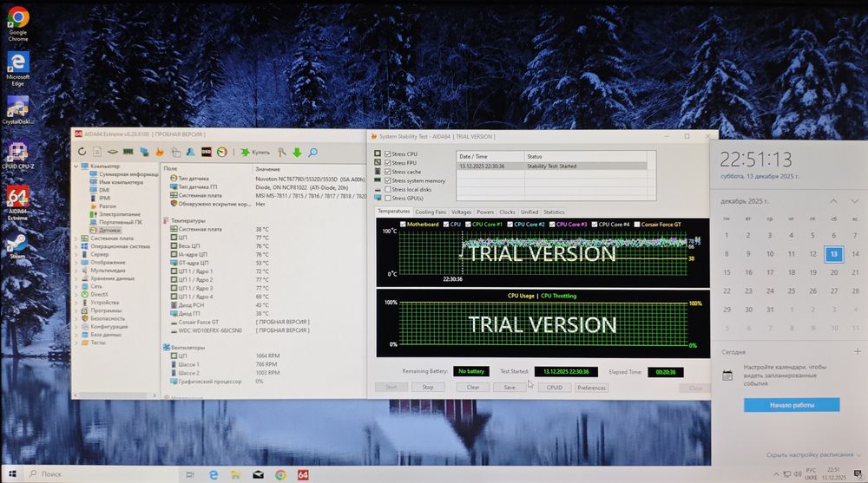Click the magnifier search icon in AIDA64 toolbar

[x=312, y=152]
